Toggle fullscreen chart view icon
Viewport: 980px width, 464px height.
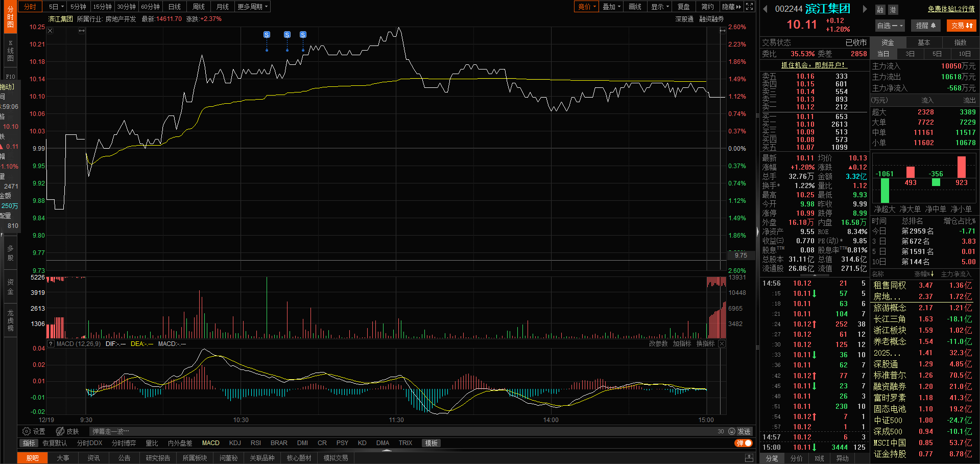[x=749, y=7]
